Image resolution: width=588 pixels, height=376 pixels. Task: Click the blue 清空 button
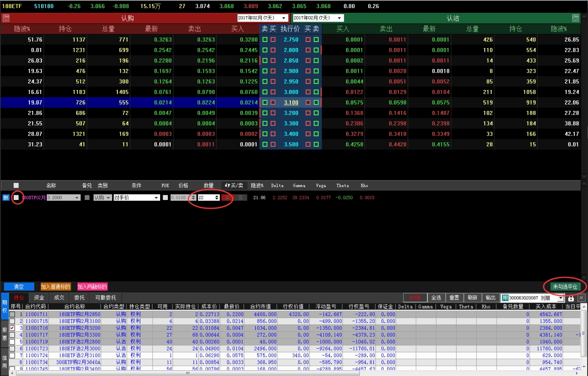[19, 286]
